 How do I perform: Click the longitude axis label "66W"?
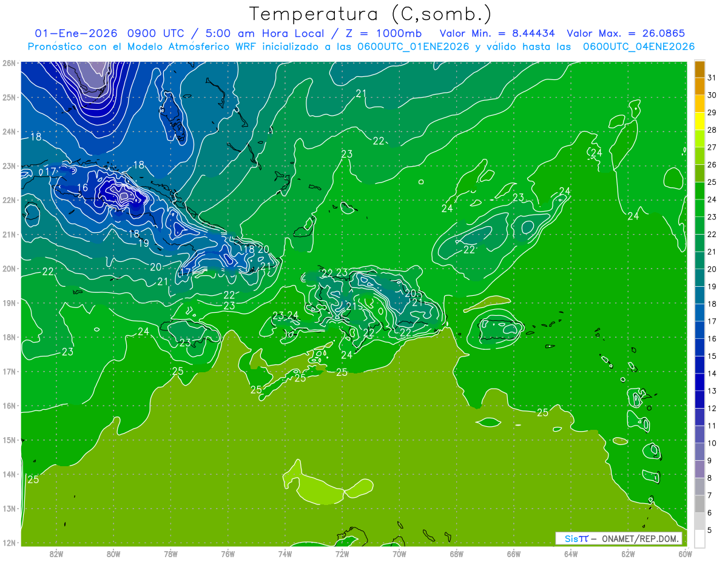(x=514, y=554)
